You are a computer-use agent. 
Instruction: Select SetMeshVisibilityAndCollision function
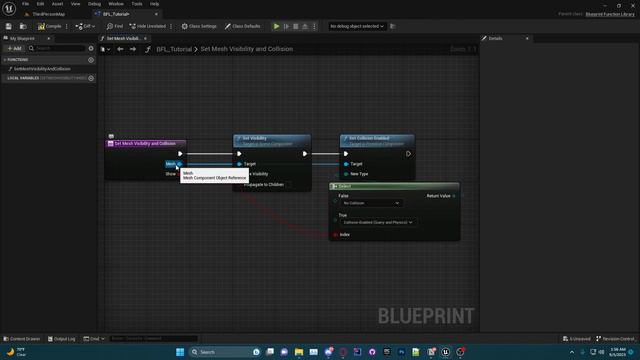pyautogui.click(x=42, y=69)
